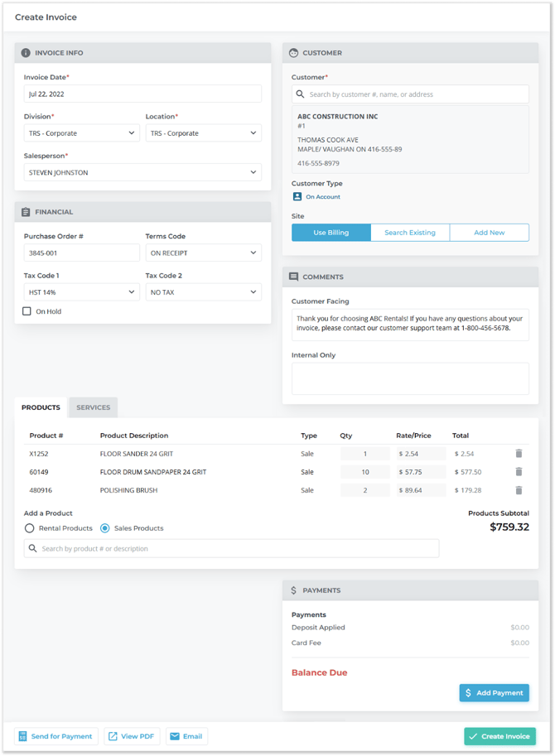Select the Search Existing site option
The height and width of the screenshot is (756, 555).
(410, 233)
